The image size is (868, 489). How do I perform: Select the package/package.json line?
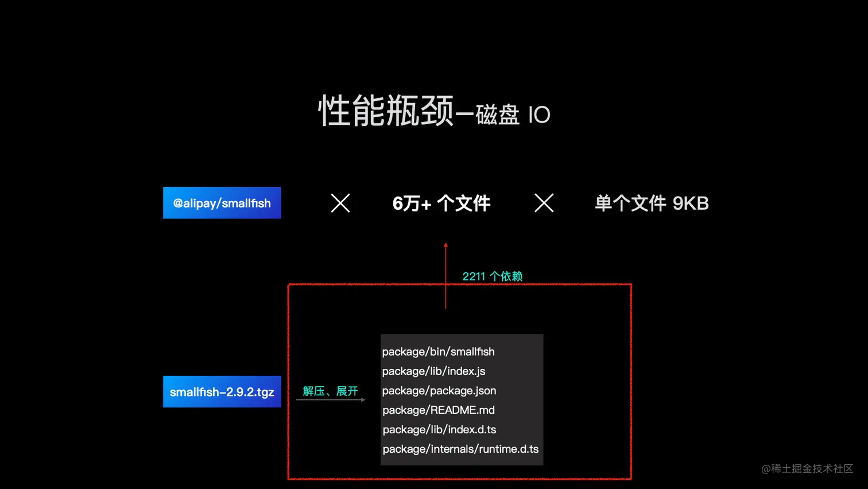coord(439,391)
